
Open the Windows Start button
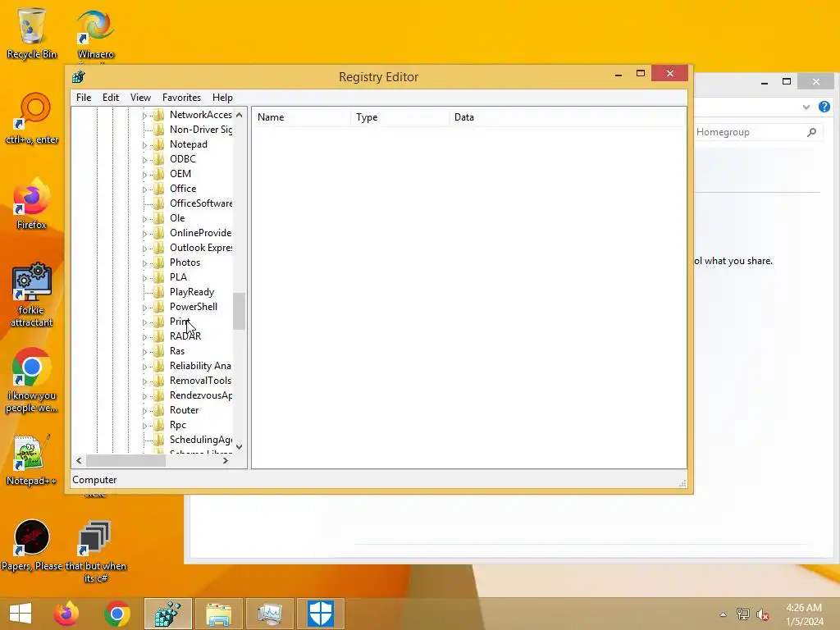tap(21, 614)
